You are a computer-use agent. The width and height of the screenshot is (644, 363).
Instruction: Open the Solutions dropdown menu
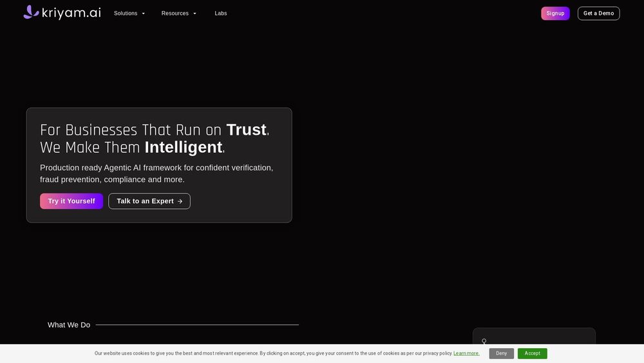(x=129, y=13)
